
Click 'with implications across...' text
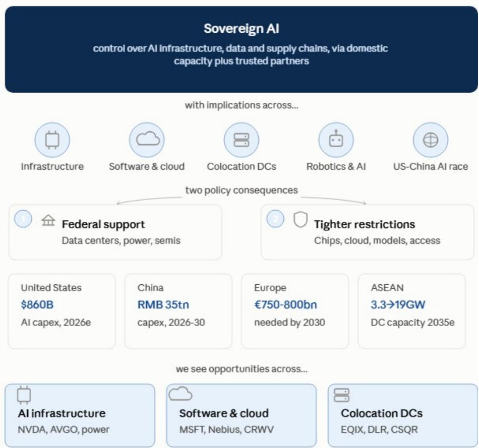(242, 105)
